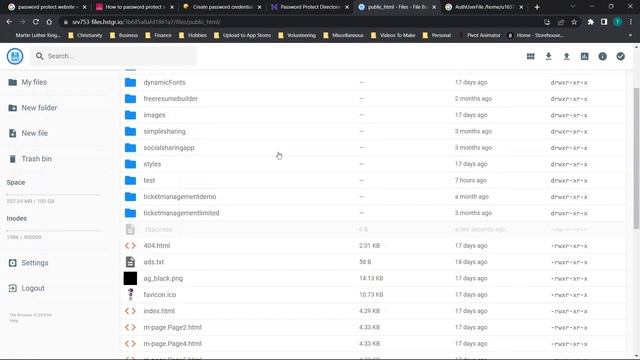This screenshot has height=360, width=640.
Task: Switch to the 'password protect website' tab
Action: pyautogui.click(x=46, y=7)
